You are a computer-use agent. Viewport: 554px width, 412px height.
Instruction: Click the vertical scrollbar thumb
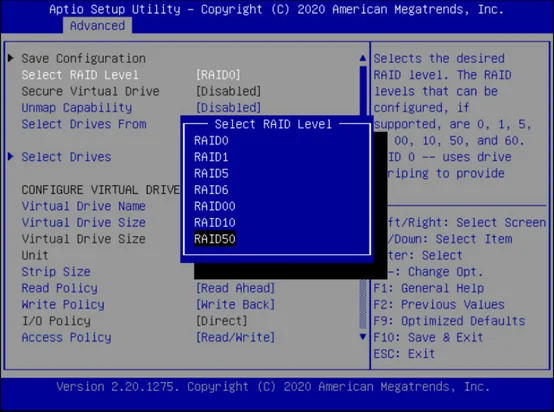point(363,90)
